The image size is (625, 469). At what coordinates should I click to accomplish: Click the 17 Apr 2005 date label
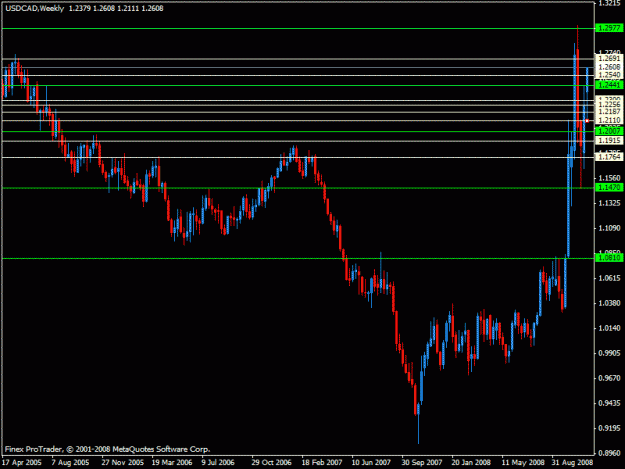[22, 463]
